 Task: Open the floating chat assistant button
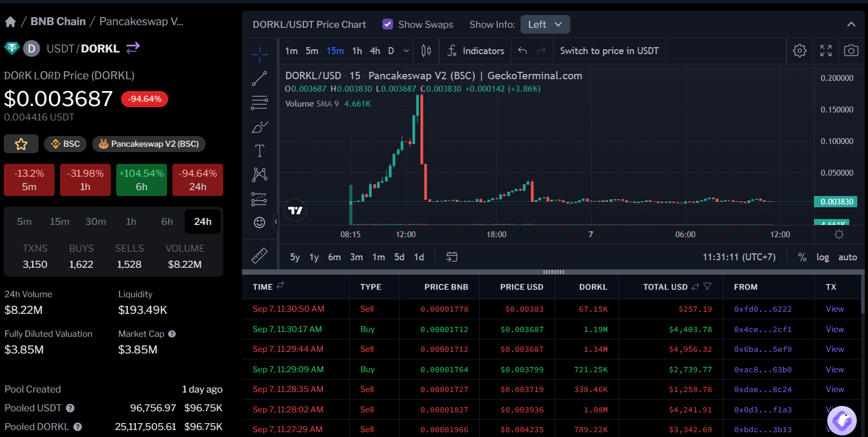pyautogui.click(x=842, y=420)
